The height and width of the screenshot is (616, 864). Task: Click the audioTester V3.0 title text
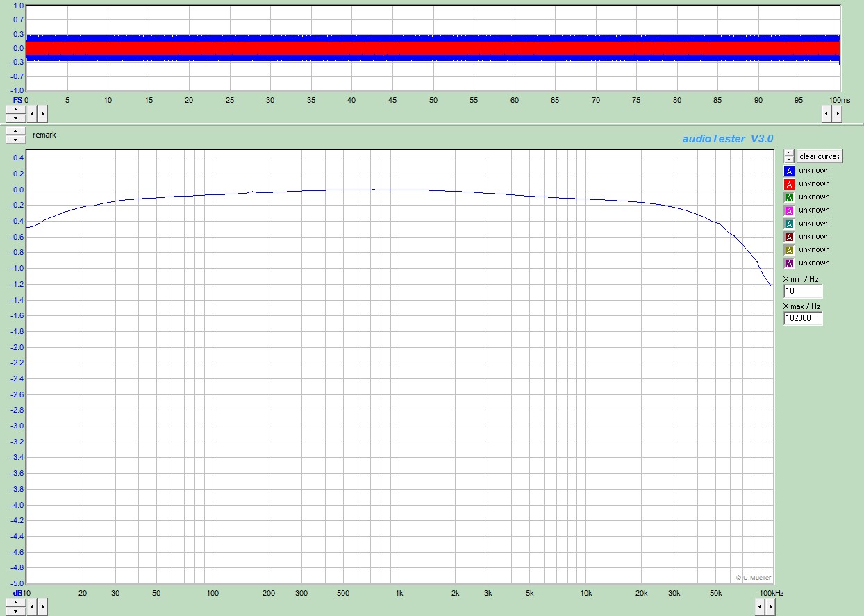tap(727, 139)
